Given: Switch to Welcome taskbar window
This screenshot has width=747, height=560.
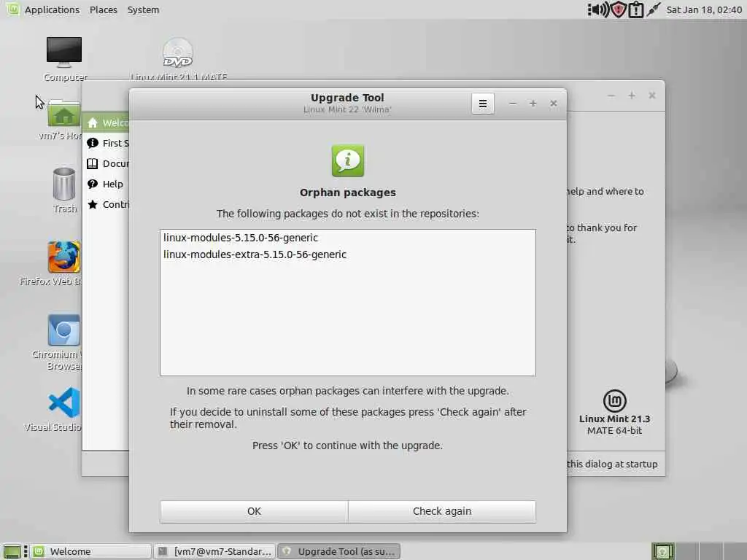Looking at the screenshot, I should point(91,551).
